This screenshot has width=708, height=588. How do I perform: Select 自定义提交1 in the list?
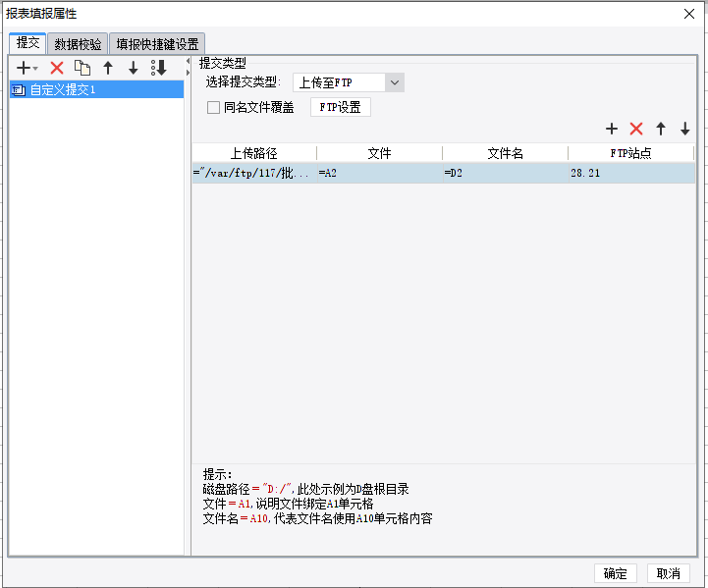click(96, 89)
